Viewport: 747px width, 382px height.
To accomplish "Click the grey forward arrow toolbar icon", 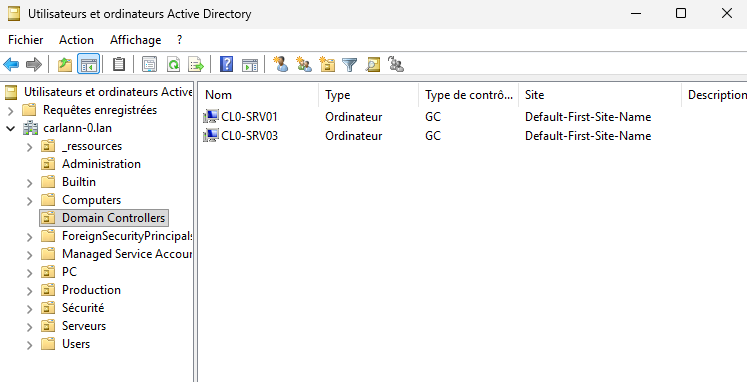I will coord(33,64).
